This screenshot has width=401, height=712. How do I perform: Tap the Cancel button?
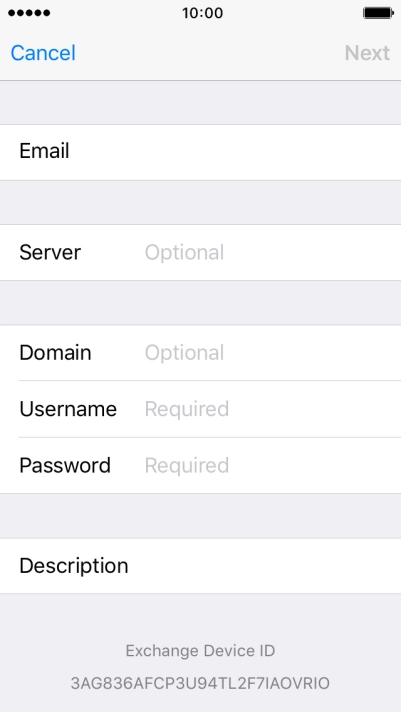pyautogui.click(x=43, y=53)
